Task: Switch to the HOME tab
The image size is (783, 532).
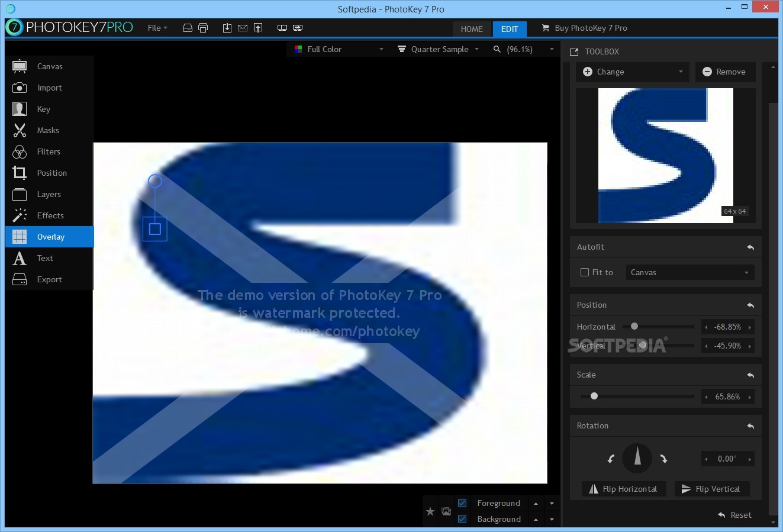Action: coord(472,28)
